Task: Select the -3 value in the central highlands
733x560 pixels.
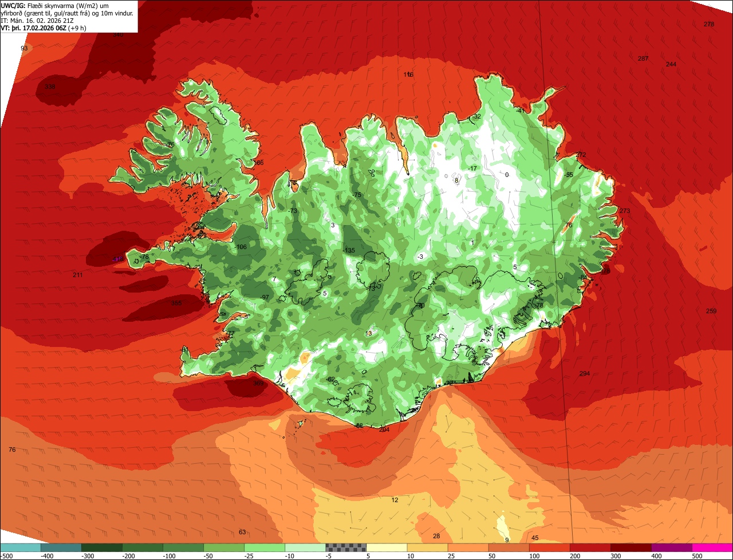Action: point(420,257)
